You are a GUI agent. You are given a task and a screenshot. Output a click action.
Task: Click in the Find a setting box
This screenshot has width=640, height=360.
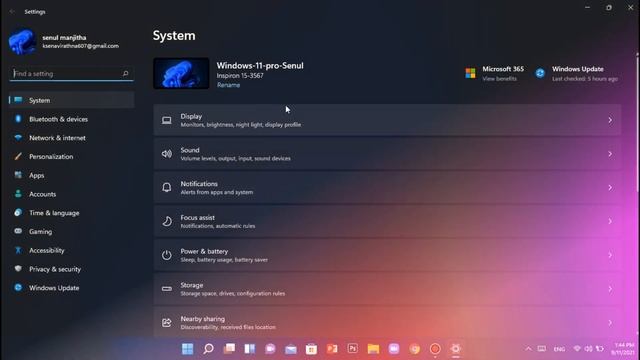pos(71,73)
